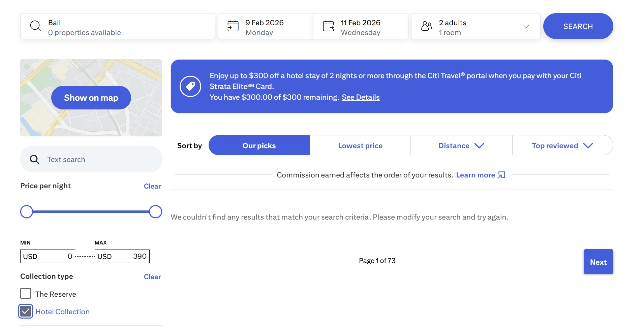Image resolution: width=644 pixels, height=329 pixels.
Task: Uncheck the Hotel Collection checkbox
Action: coord(26,311)
